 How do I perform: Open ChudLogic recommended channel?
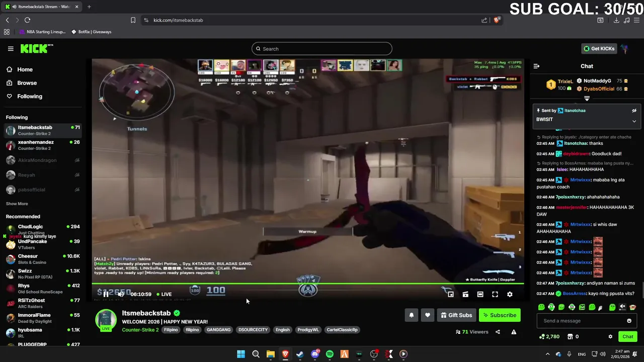[x=43, y=229]
